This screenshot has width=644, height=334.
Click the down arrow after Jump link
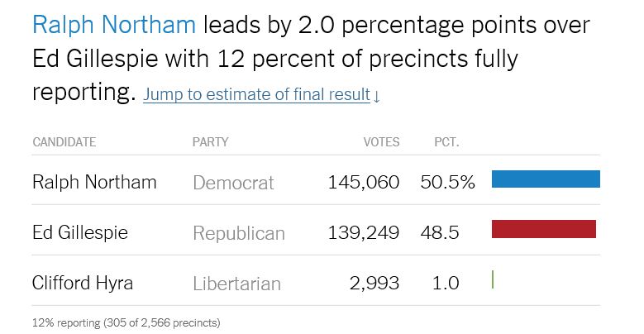[377, 96]
